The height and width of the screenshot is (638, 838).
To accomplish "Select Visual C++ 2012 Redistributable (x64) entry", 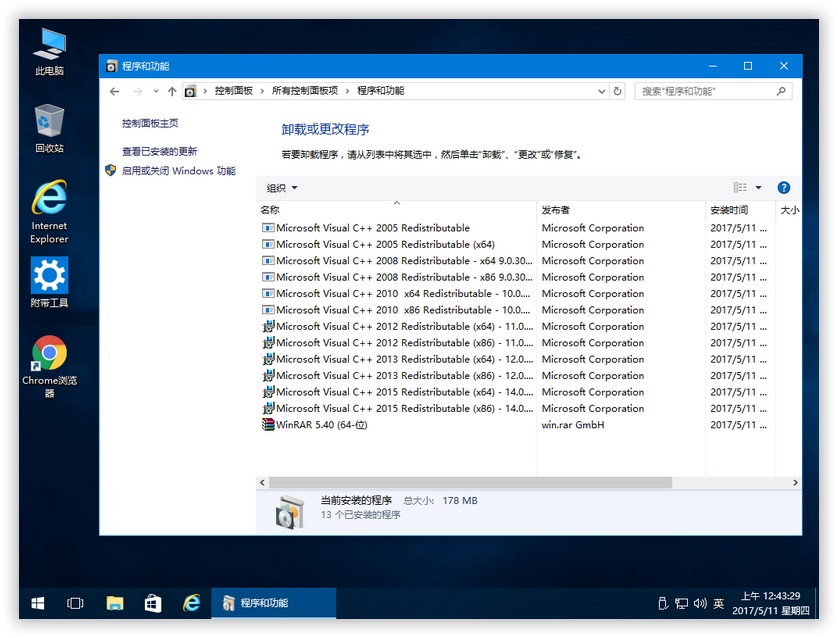I will pyautogui.click(x=397, y=326).
